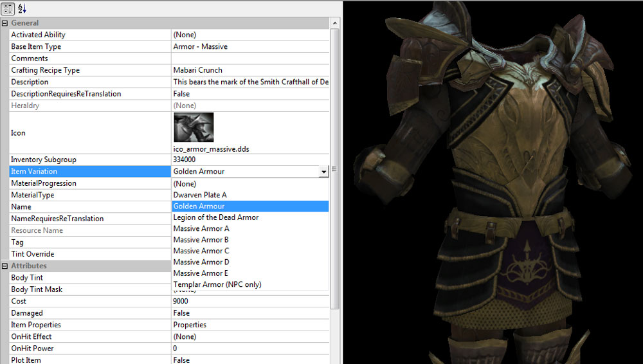Select Legion of the Dead Armor option
This screenshot has height=364, width=643.
[216, 217]
